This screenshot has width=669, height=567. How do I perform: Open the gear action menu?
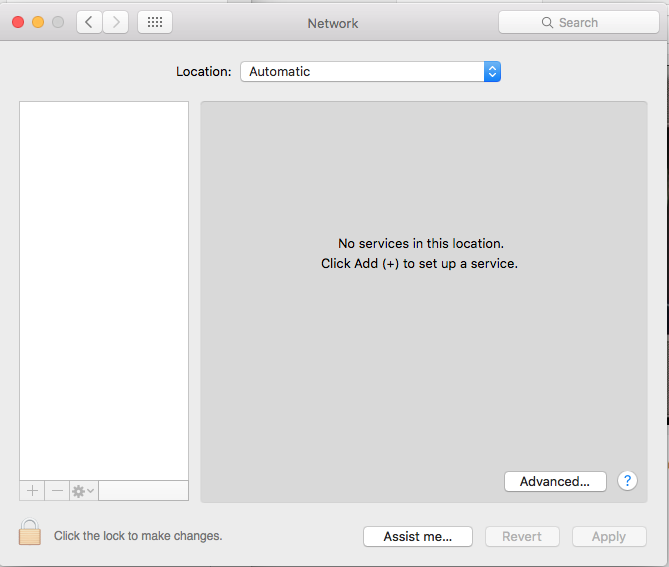(84, 491)
